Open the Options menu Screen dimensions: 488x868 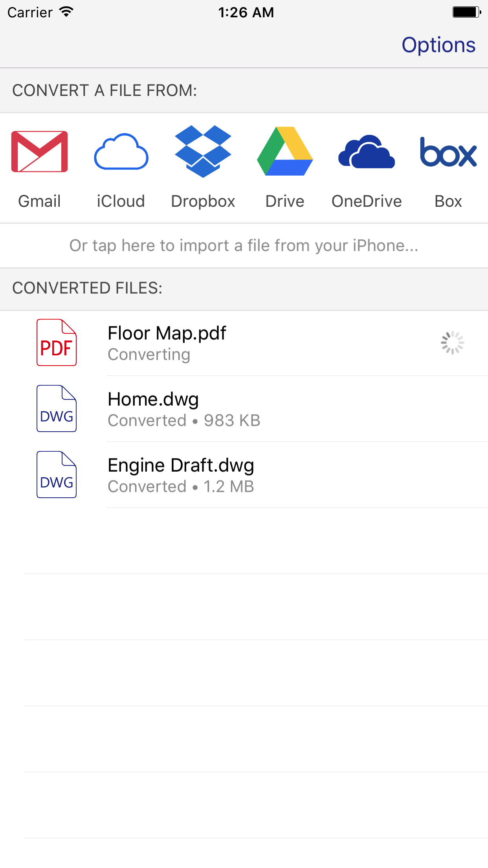438,45
